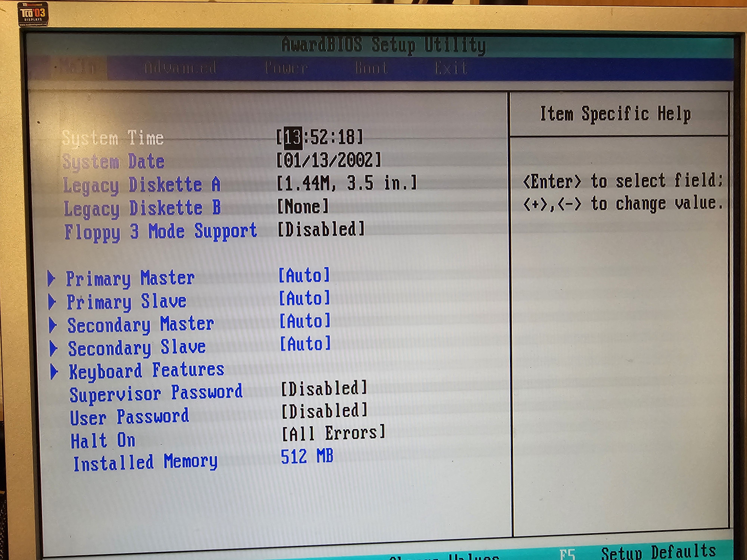Toggle Supervisor Password Disabled value
This screenshot has height=560, width=747.
pos(324,388)
